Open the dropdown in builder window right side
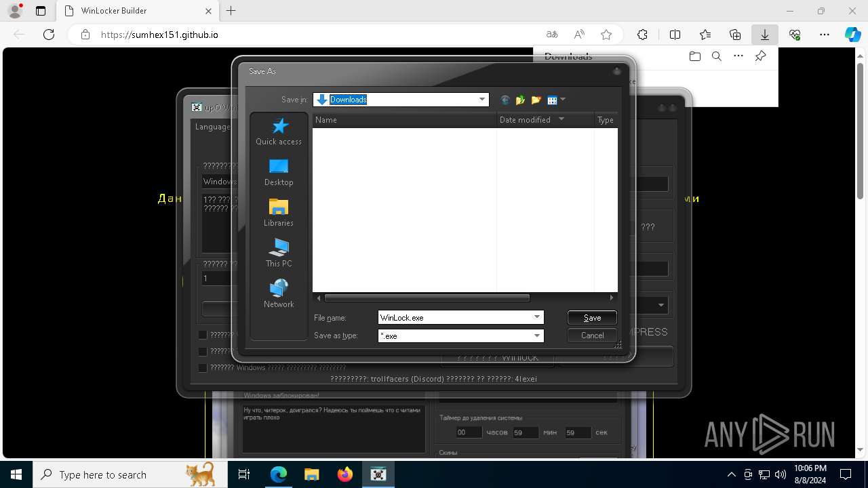The image size is (868, 488). (x=660, y=305)
